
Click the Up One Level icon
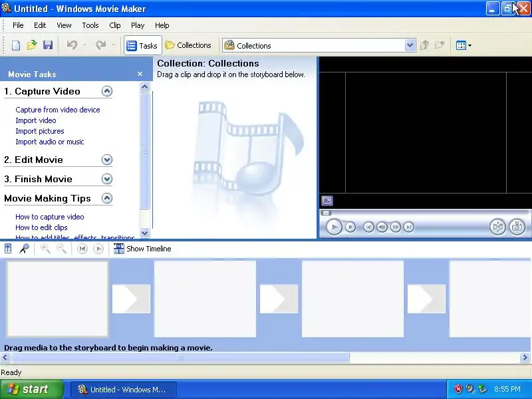pyautogui.click(x=424, y=45)
